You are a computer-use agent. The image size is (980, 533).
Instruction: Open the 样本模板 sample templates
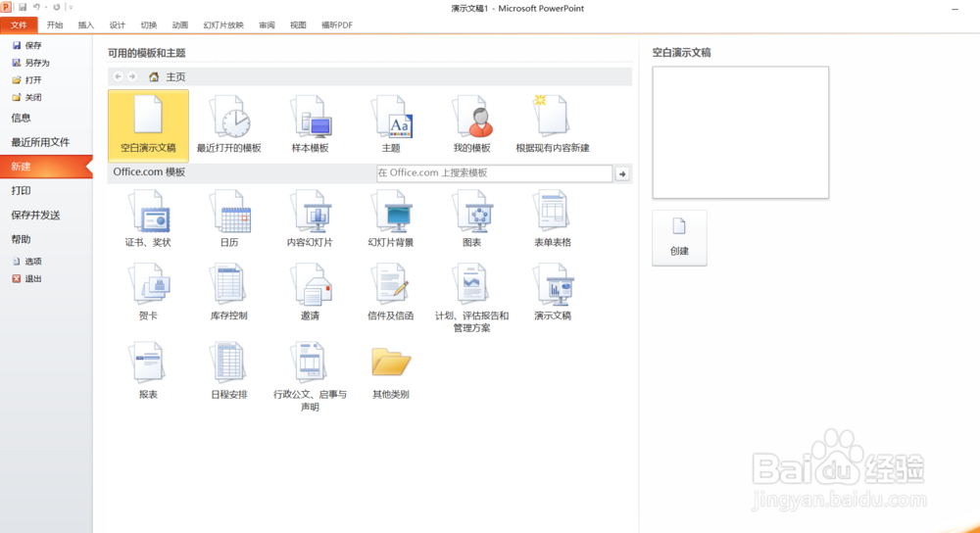[310, 125]
